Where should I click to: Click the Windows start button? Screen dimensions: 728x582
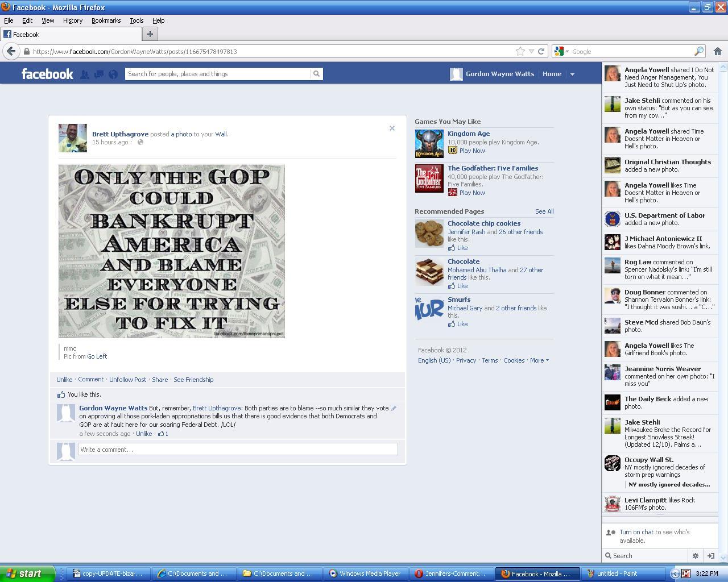(x=27, y=573)
